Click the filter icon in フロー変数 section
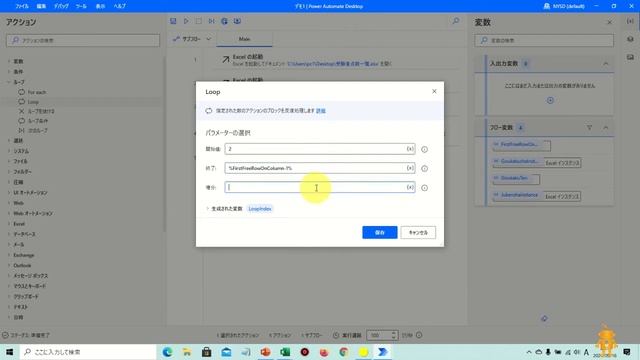Screen dimensions: 640x360 coord(589,128)
